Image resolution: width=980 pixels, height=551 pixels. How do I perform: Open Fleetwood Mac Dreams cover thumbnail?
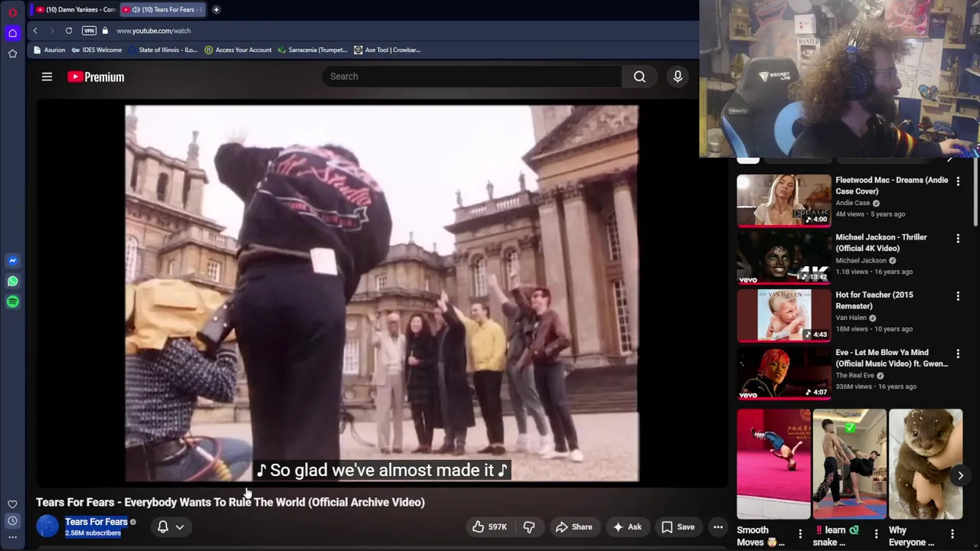(783, 201)
